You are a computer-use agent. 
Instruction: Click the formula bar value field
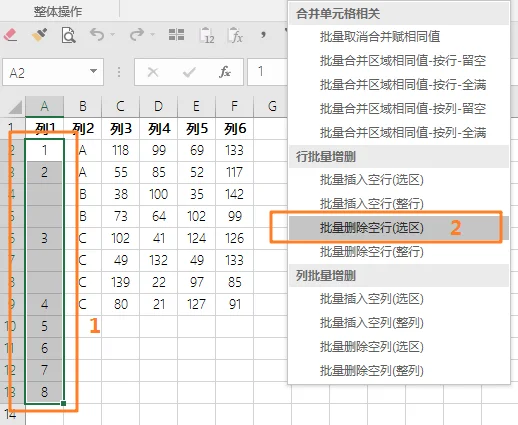267,72
